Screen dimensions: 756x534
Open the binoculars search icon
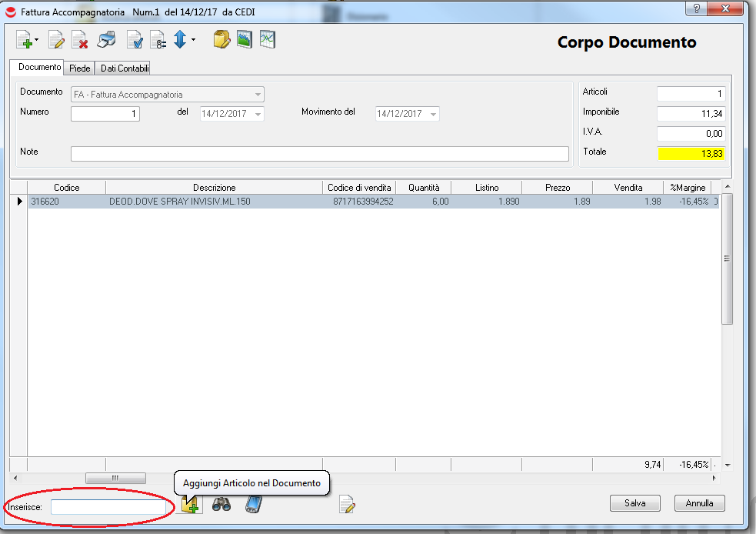[221, 505]
